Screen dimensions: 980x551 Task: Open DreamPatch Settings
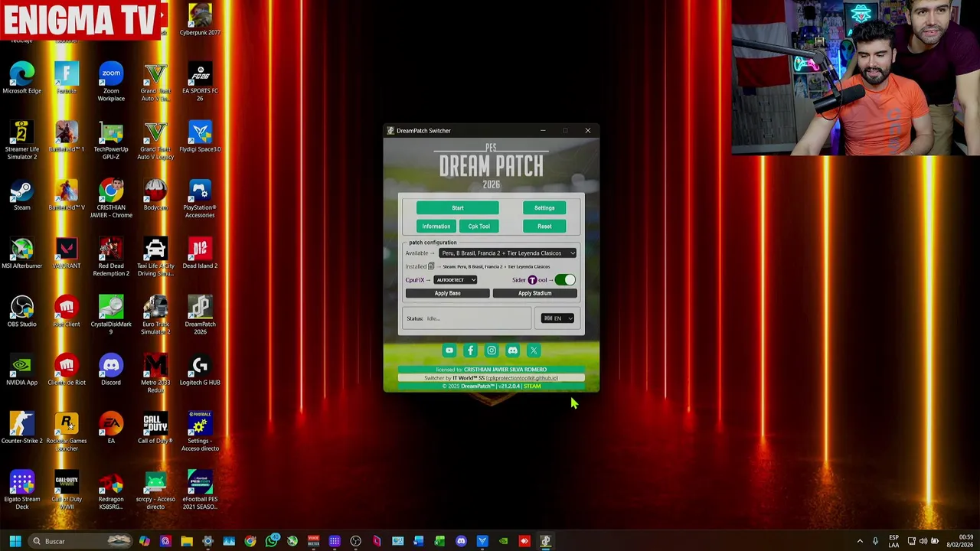pyautogui.click(x=544, y=208)
